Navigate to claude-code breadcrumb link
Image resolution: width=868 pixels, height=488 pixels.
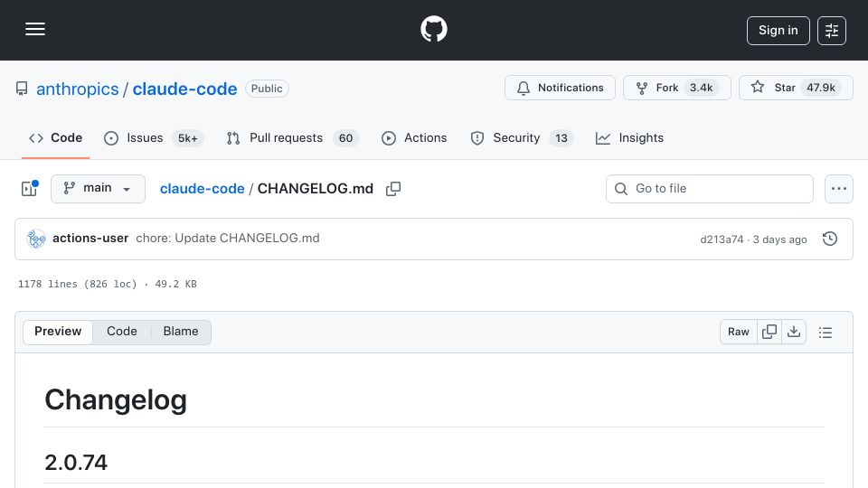(202, 189)
